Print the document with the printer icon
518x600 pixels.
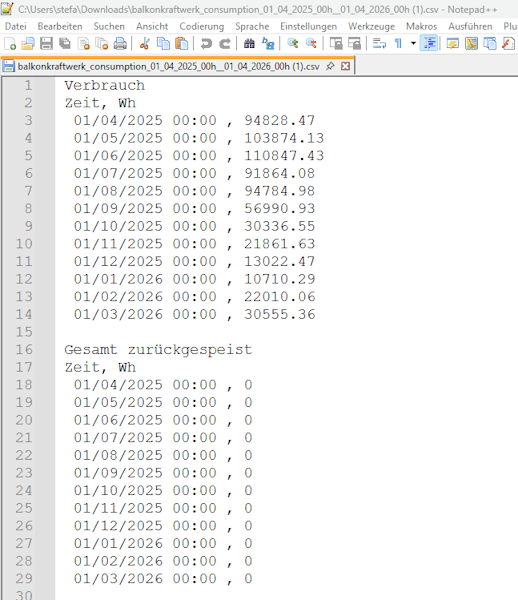[120, 44]
